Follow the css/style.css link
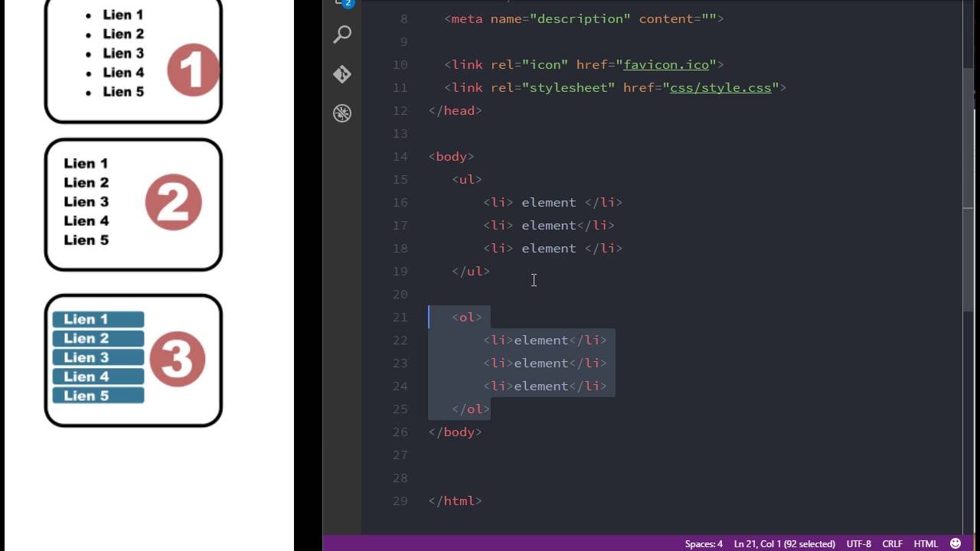 pos(720,87)
